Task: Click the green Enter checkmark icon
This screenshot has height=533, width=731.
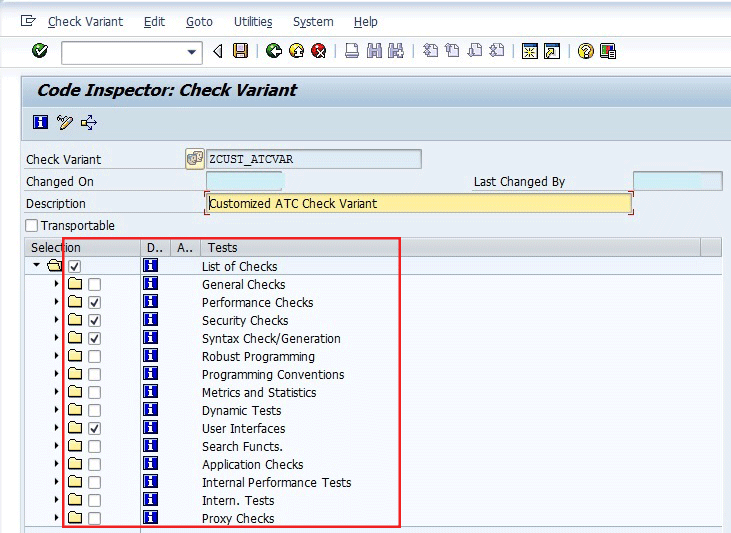Action: (40, 50)
